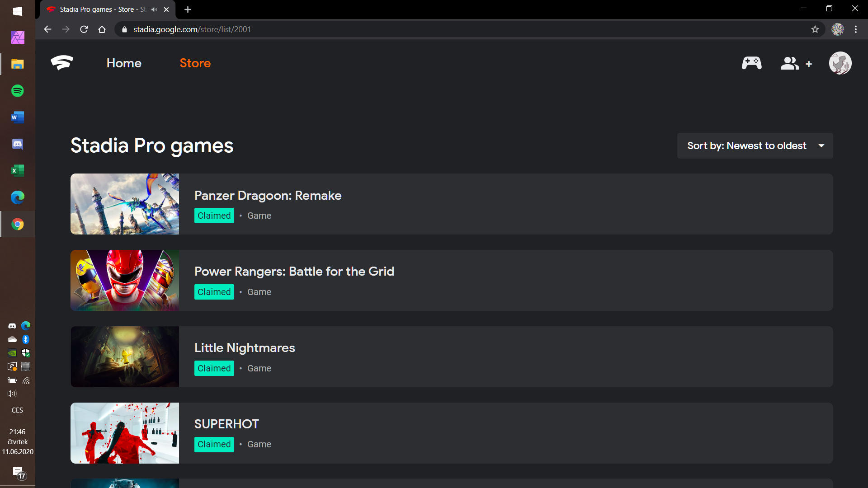The height and width of the screenshot is (488, 868).
Task: Open the controller icon in header
Action: tap(751, 63)
